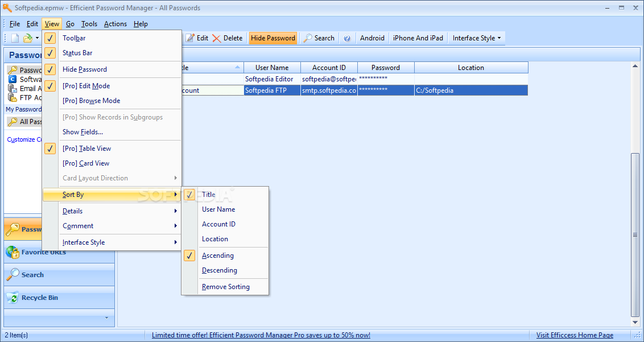Click the vertical scrollbar down arrow
This screenshot has width=644, height=342.
[x=635, y=323]
